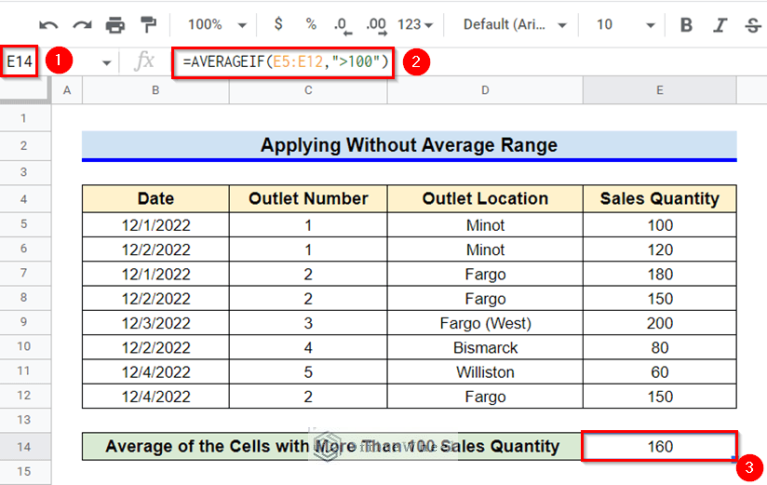Click the Sales Quantity cell 200
Viewport: 767px width, 485px height.
(659, 323)
